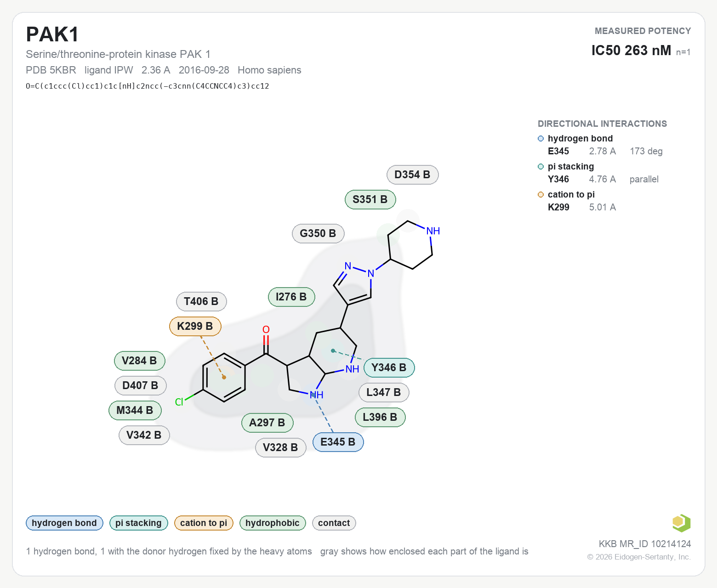
Task: Click the pi stacking legend pill
Action: point(138,523)
